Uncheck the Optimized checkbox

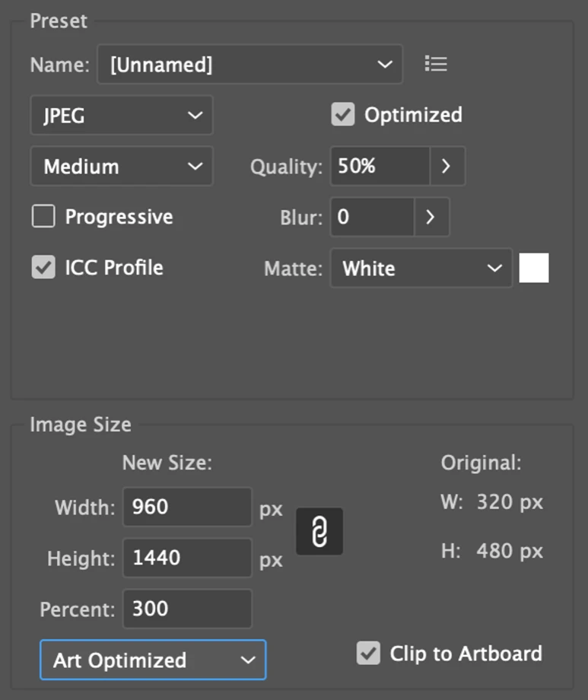point(343,115)
